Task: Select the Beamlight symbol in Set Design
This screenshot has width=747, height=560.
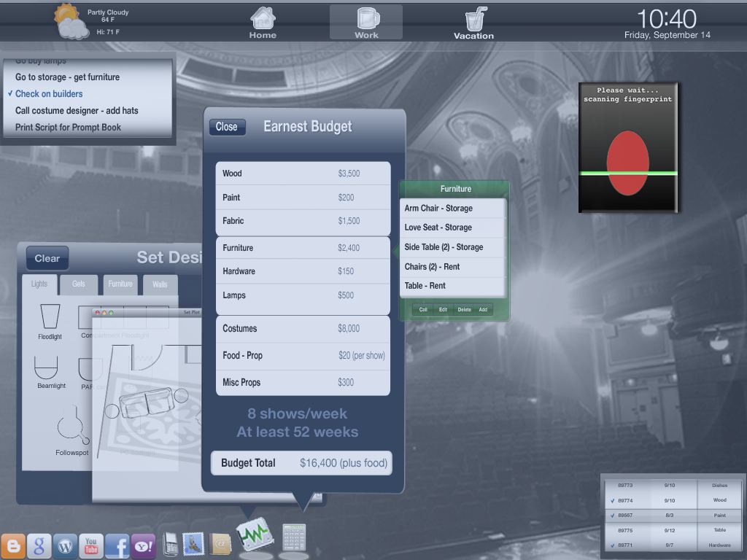Action: coord(51,373)
